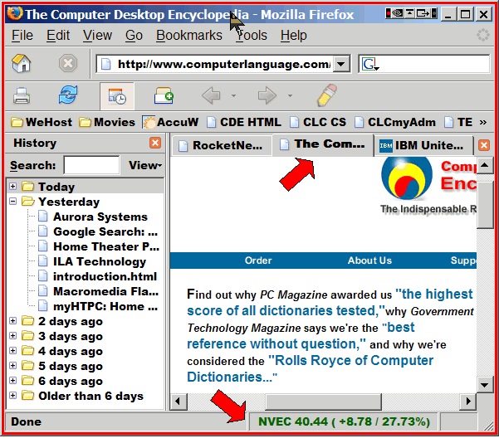Close the current tab with orange X
499x448 pixels.
tap(484, 145)
